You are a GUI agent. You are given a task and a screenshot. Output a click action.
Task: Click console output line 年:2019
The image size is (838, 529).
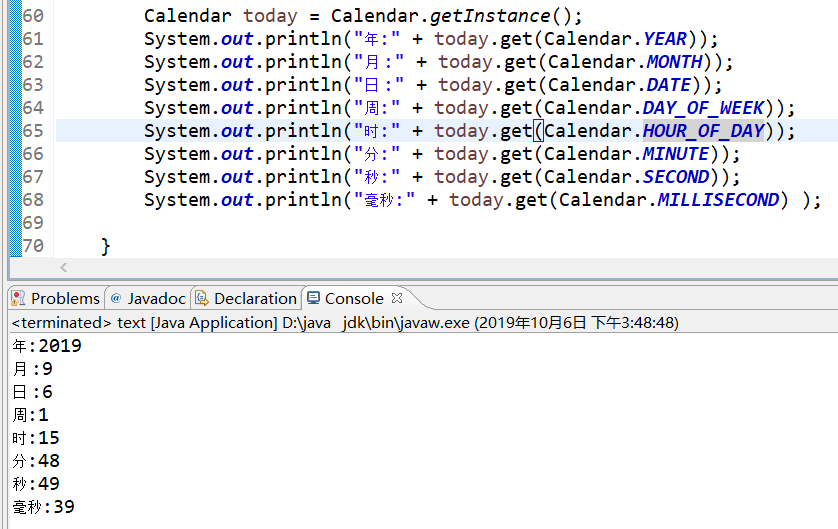click(x=47, y=346)
